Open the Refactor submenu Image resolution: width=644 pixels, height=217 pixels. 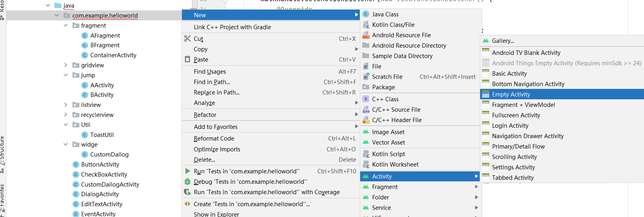point(205,115)
